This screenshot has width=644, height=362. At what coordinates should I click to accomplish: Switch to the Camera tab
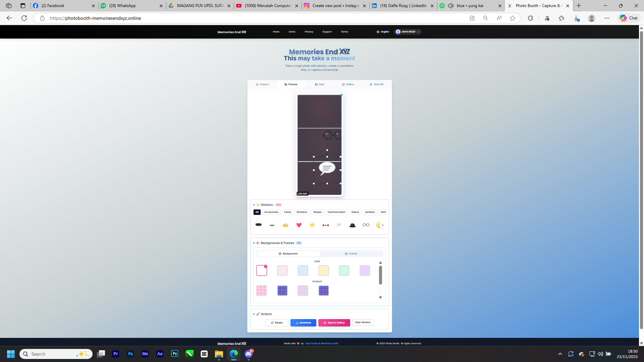click(x=263, y=84)
